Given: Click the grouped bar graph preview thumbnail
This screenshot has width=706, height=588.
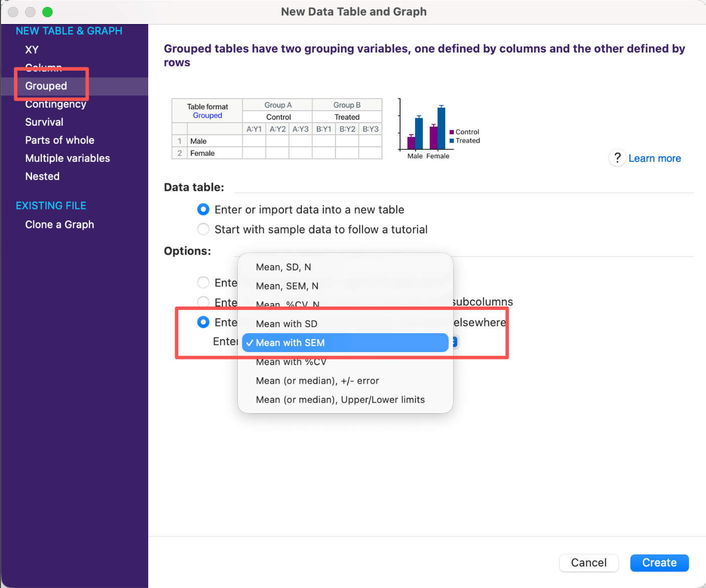Looking at the screenshot, I should [438, 129].
